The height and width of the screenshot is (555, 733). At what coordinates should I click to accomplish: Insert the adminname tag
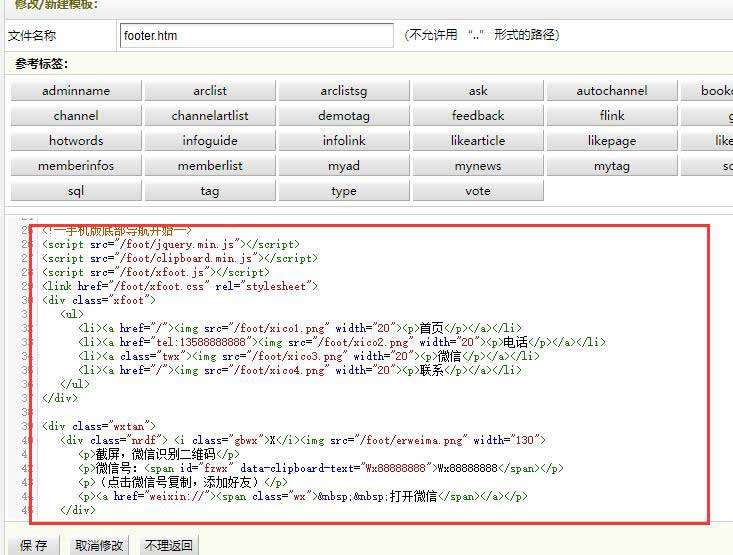[76, 91]
